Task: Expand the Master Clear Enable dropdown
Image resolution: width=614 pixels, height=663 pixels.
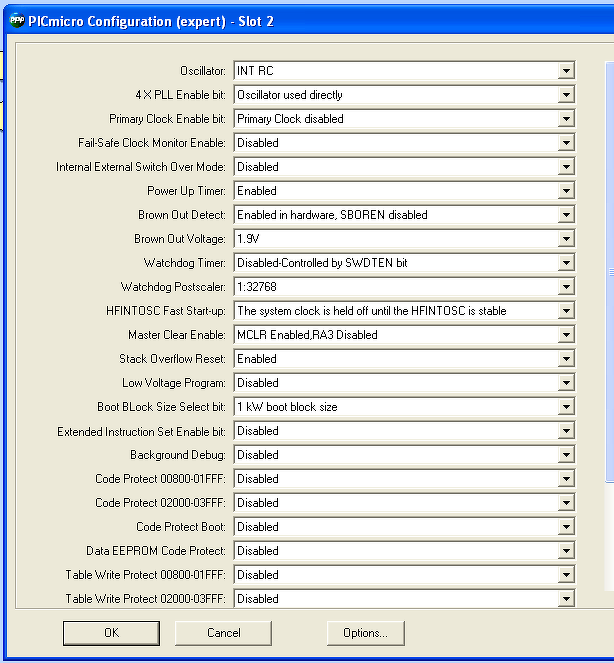Action: [x=404, y=335]
